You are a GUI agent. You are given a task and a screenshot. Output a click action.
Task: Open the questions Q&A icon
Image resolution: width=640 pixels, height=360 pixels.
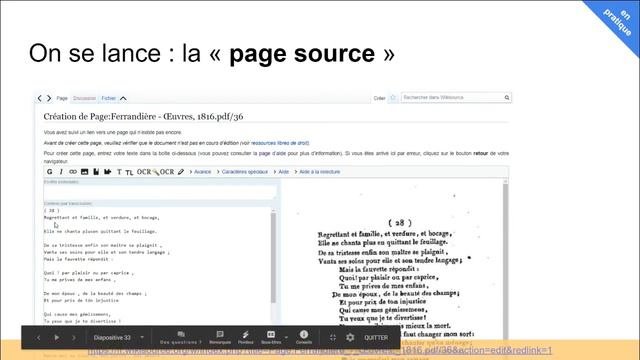[181, 337]
